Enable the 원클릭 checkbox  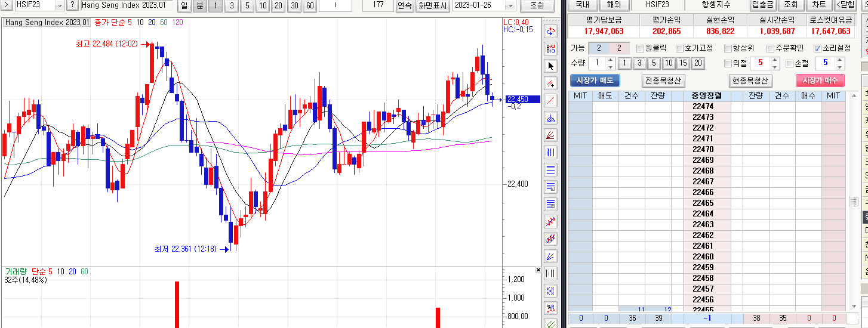click(640, 48)
